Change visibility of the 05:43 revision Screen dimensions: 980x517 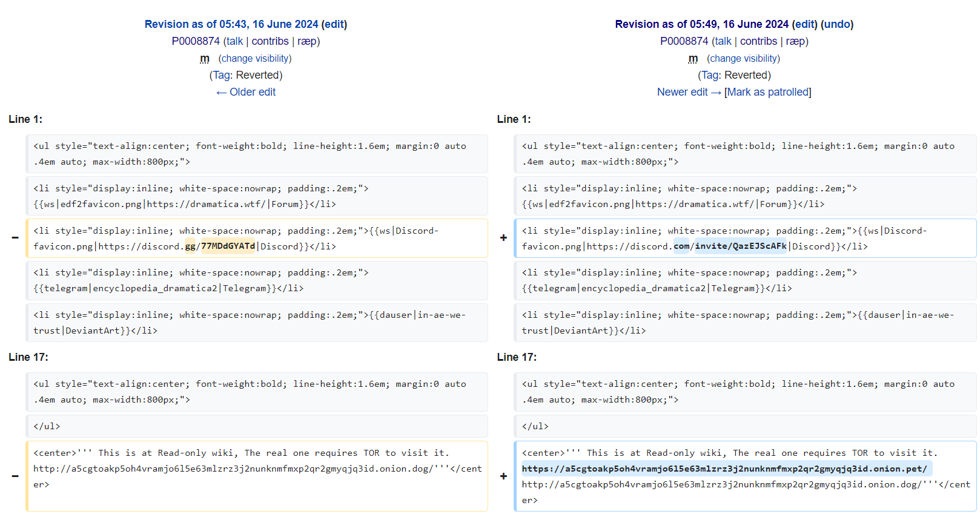tap(255, 58)
